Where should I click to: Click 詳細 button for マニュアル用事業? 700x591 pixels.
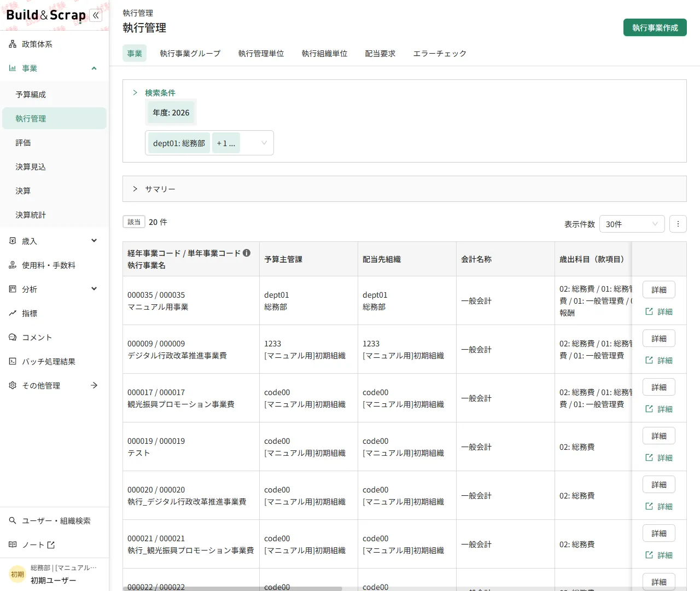tap(659, 289)
